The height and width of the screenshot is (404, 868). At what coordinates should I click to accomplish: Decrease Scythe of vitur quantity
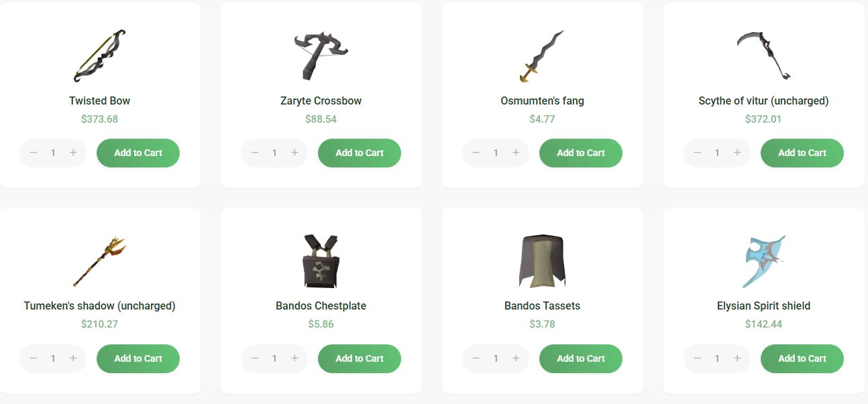click(698, 153)
